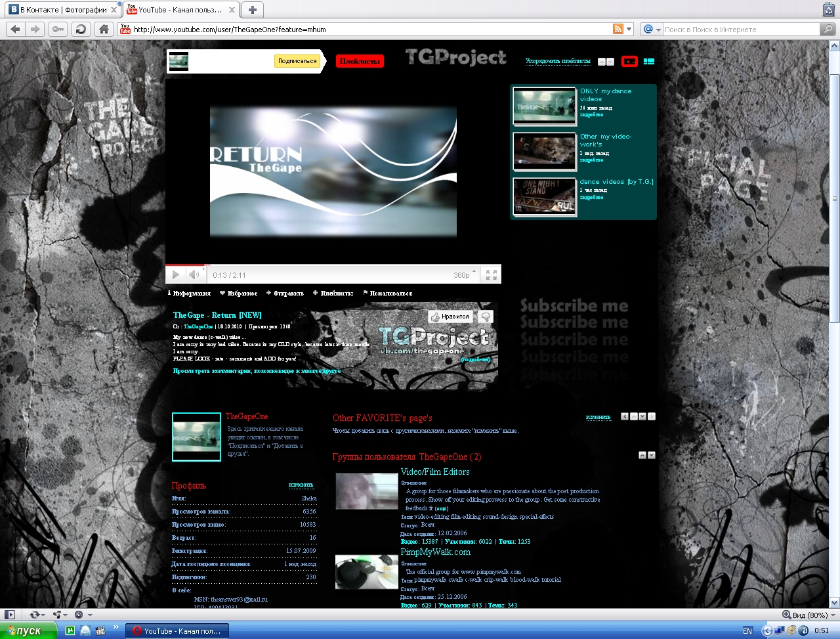Open the 'Other my video-work's' playlist thumbnail

point(545,151)
